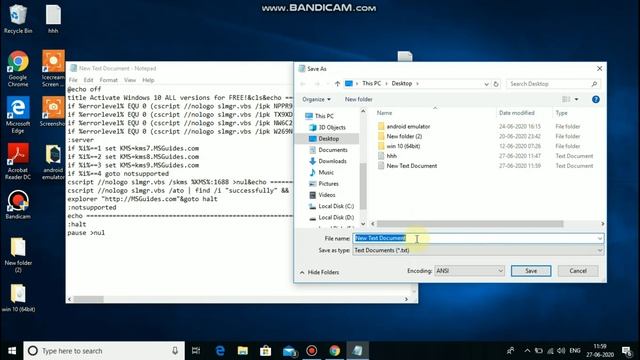Expand File name history dropdown
The width and height of the screenshot is (640, 360).
600,238
